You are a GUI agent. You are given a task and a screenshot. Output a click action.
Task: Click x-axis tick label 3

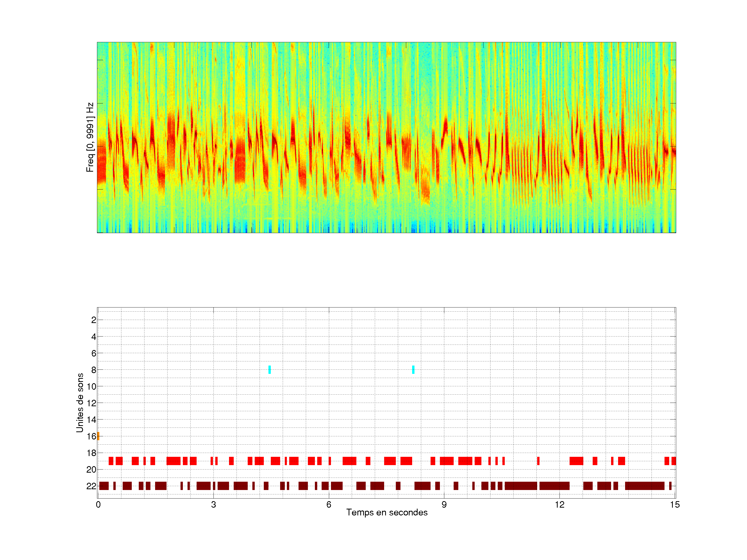[x=213, y=505]
